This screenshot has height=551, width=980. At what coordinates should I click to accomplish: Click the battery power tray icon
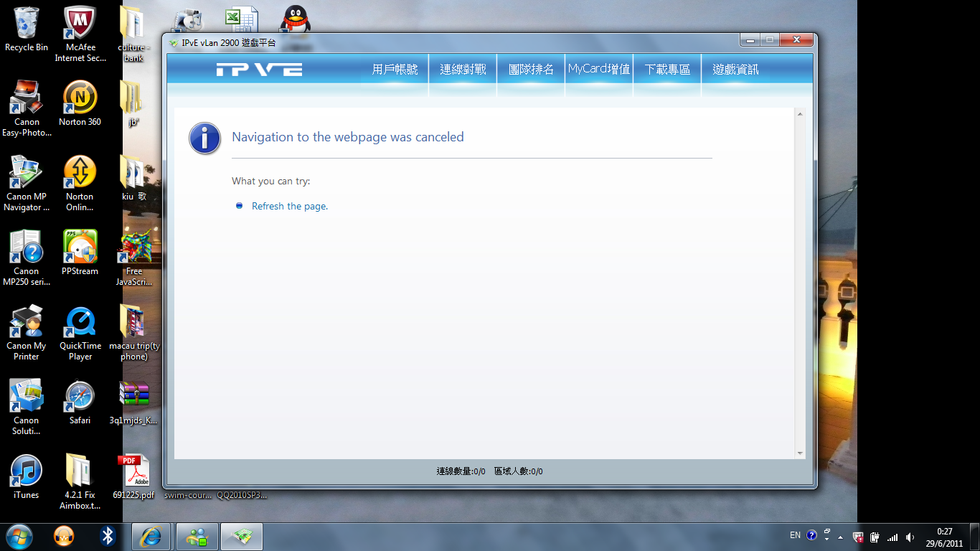click(x=875, y=537)
